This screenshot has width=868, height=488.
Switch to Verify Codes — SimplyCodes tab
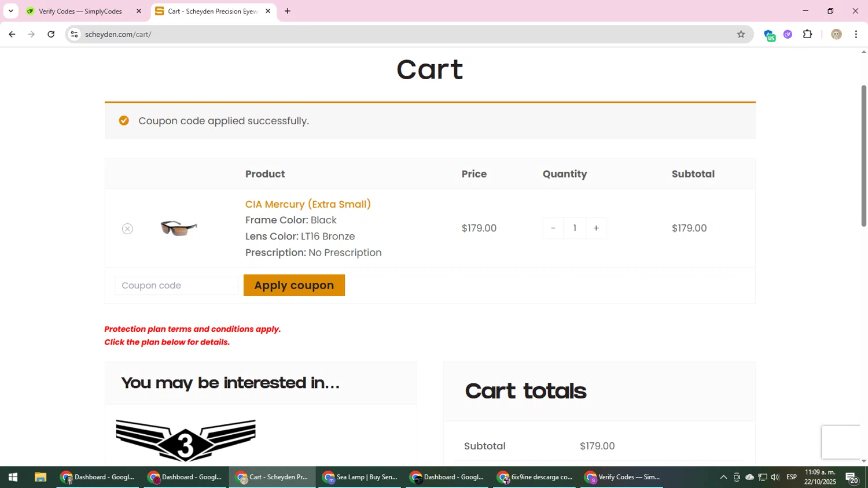point(80,11)
